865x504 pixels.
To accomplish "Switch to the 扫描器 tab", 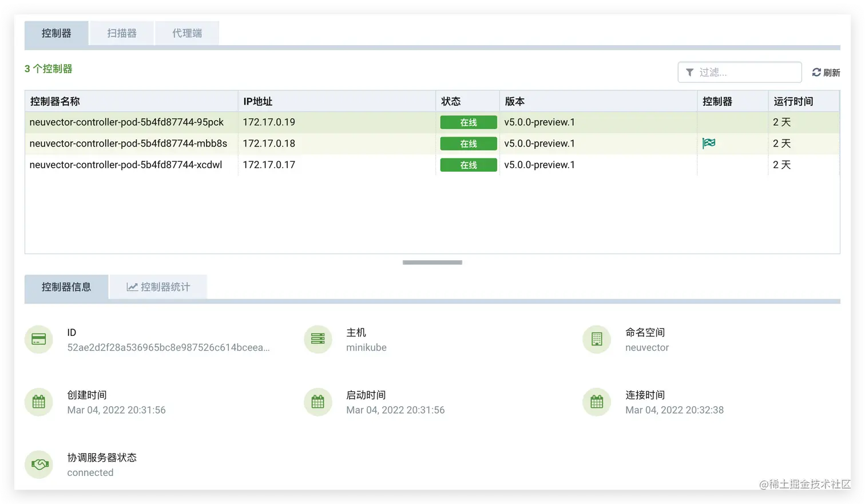I will pos(121,33).
